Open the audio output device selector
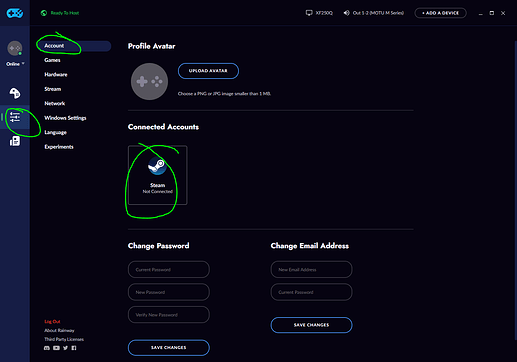This screenshot has height=362, width=517. coord(374,13)
